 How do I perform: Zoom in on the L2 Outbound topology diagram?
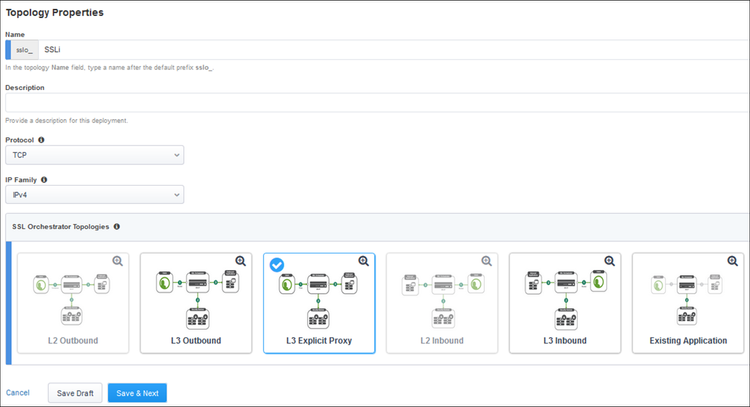click(118, 261)
